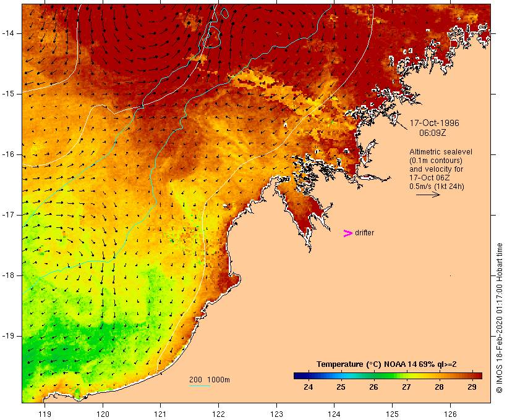This screenshot has width=507, height=420.
Task: Click the dark red end of colorbar
Action: click(x=478, y=376)
